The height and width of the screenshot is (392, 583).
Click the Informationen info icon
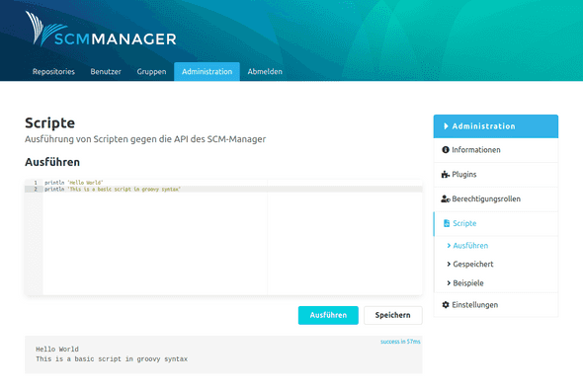tap(446, 150)
